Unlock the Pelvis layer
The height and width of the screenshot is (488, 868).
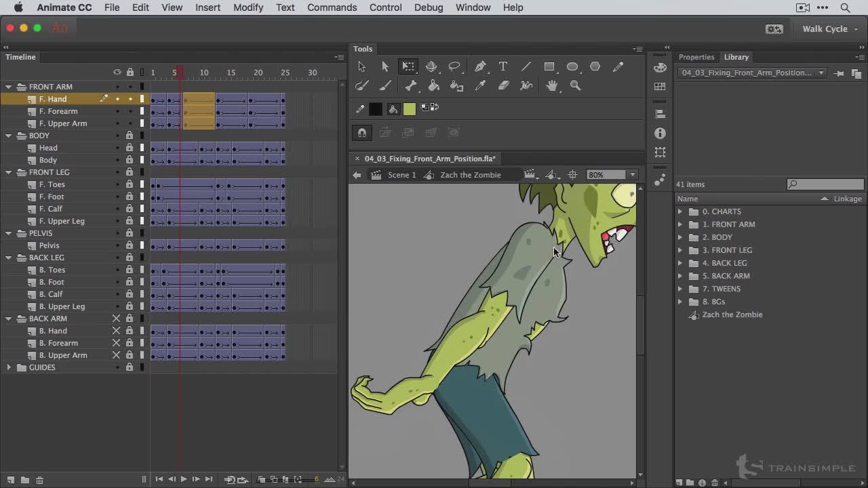tap(130, 245)
